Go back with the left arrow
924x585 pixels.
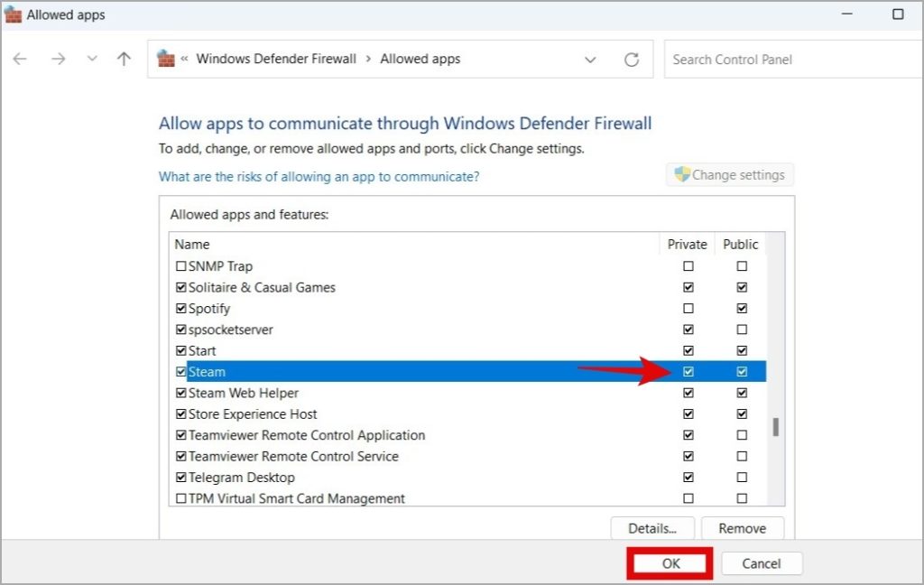tap(20, 59)
